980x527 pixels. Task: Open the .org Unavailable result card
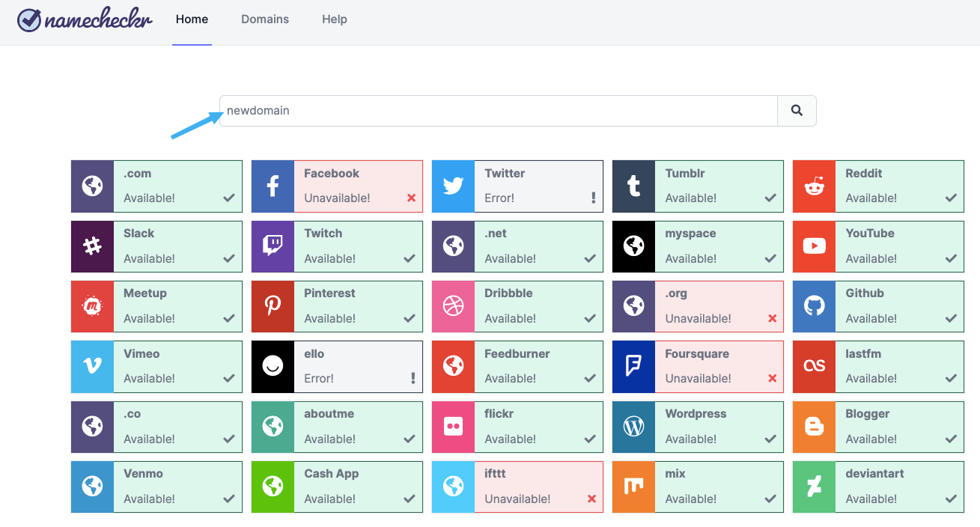698,306
